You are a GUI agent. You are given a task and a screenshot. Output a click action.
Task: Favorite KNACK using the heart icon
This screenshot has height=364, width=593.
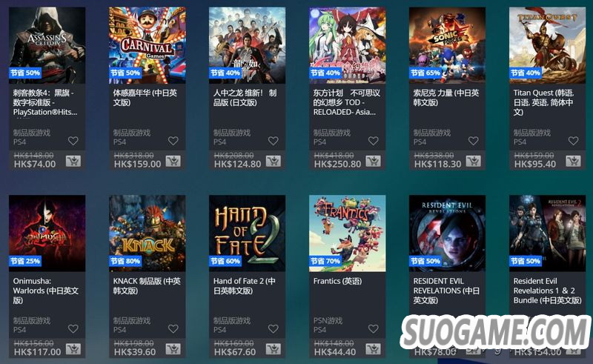click(173, 329)
